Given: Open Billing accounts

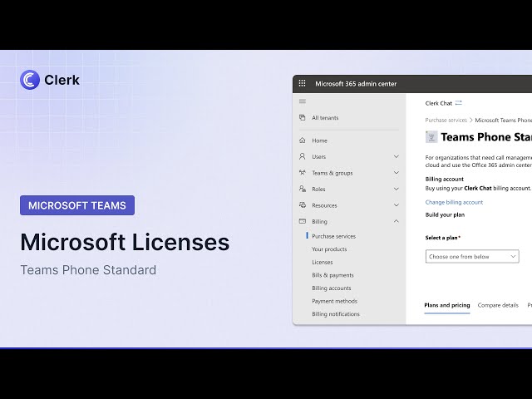Looking at the screenshot, I should [332, 288].
